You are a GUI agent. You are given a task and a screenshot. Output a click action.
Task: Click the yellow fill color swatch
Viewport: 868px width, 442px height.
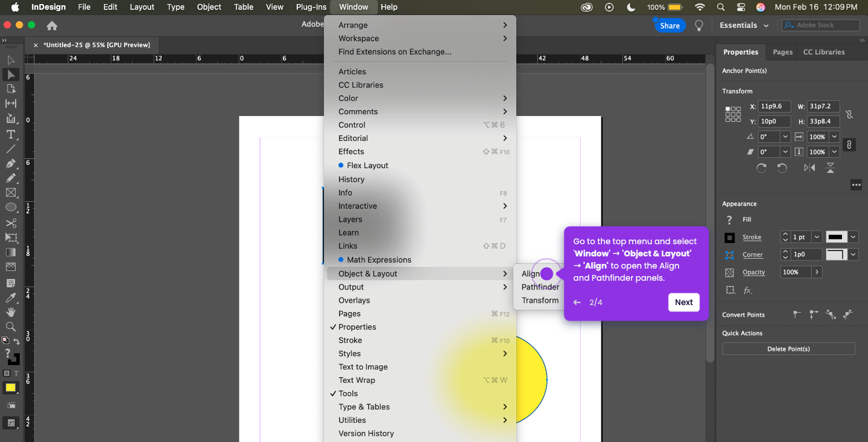10,388
